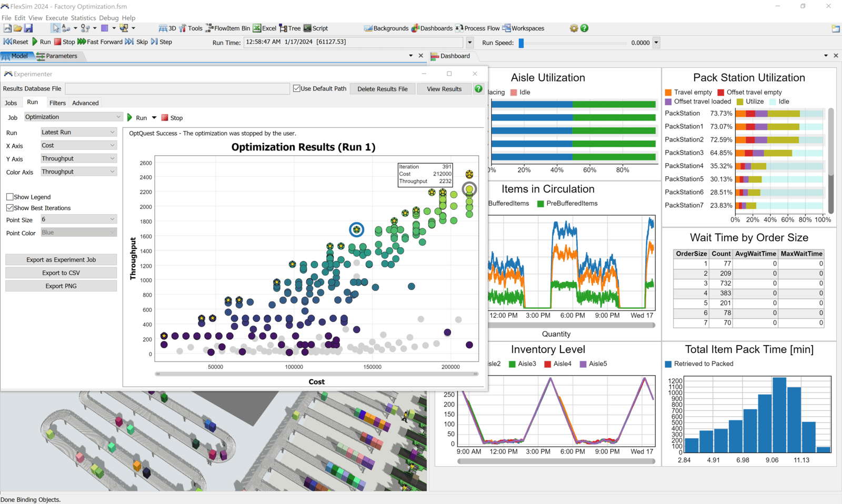This screenshot has width=842, height=504.
Task: Click the Excel toolbar icon
Action: 264,28
